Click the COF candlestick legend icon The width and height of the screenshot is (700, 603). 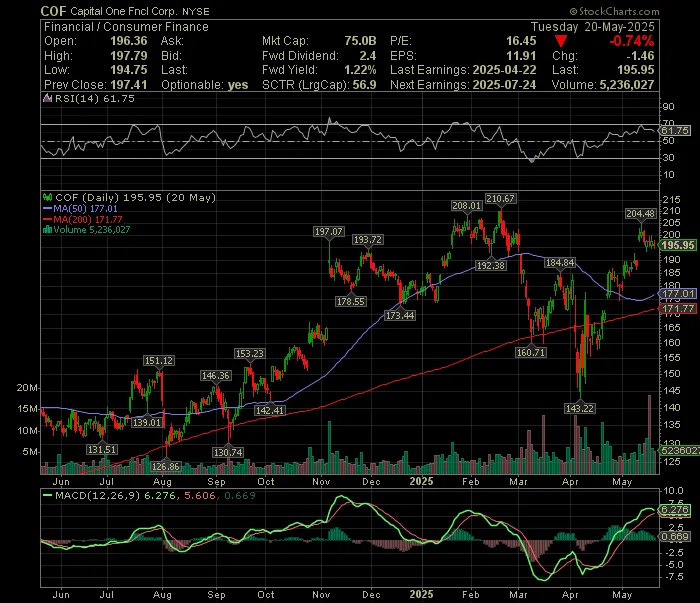(x=47, y=197)
